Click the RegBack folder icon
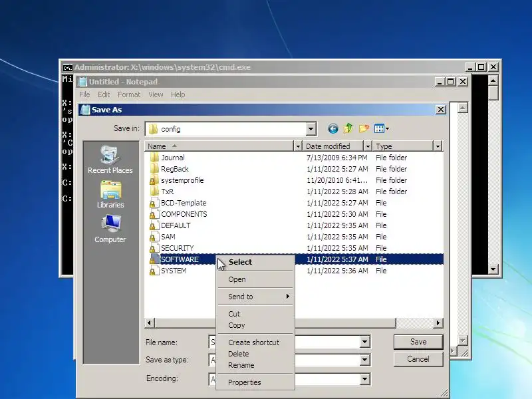The height and width of the screenshot is (399, 532). pyautogui.click(x=154, y=169)
